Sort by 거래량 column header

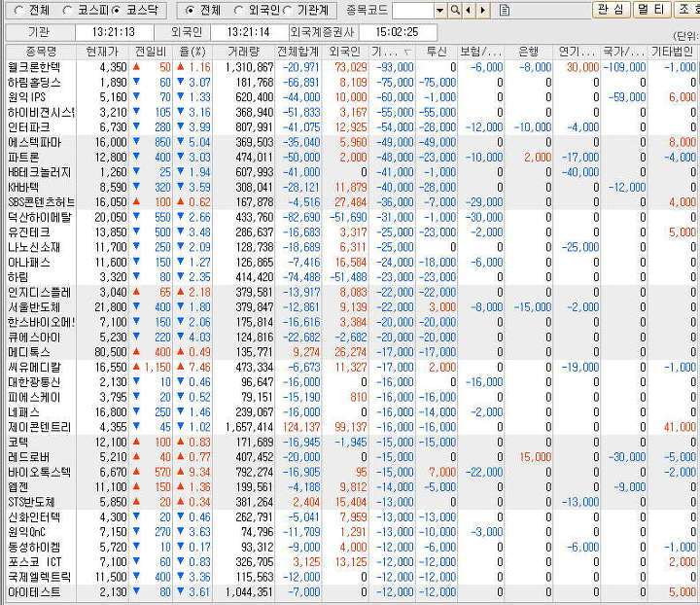pos(244,52)
